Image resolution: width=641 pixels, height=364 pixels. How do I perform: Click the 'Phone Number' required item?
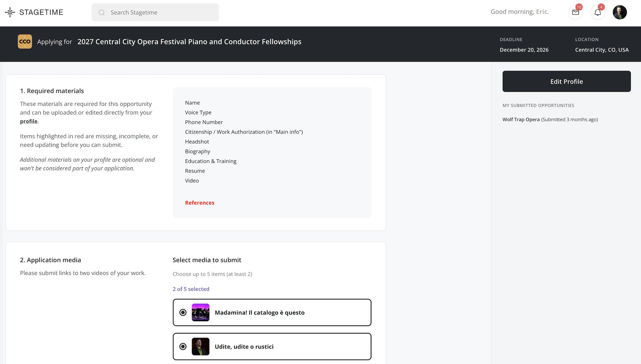click(x=204, y=122)
